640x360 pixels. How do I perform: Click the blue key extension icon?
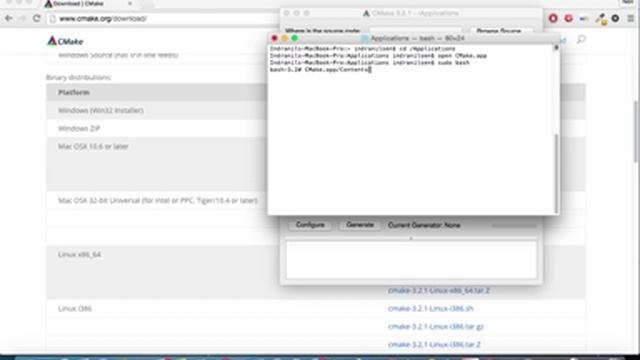(x=584, y=18)
